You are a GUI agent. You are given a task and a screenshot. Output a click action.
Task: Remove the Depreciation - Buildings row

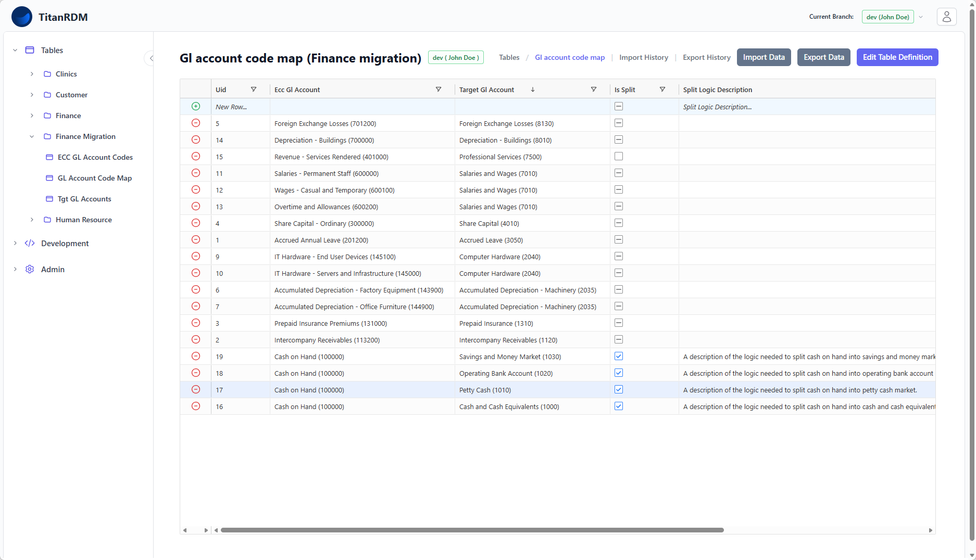pos(196,139)
